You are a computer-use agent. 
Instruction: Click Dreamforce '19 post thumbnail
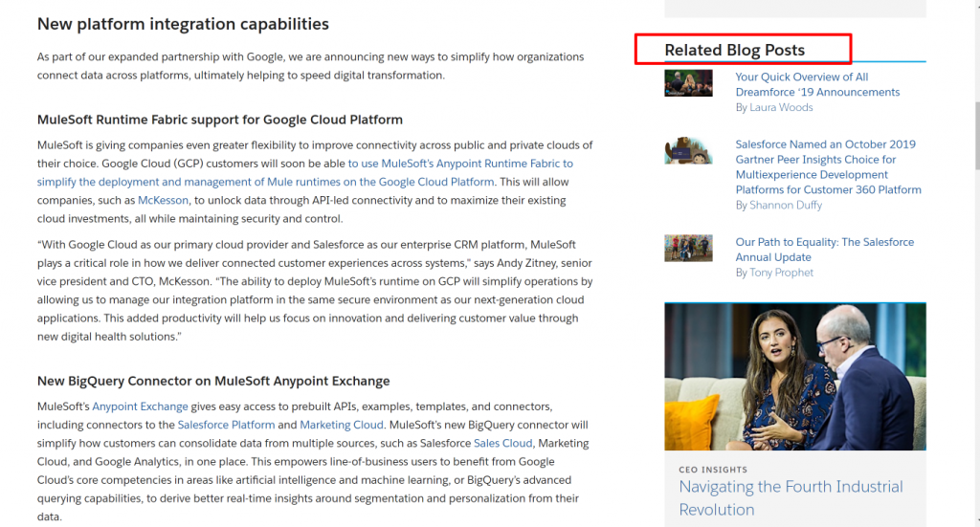click(688, 83)
